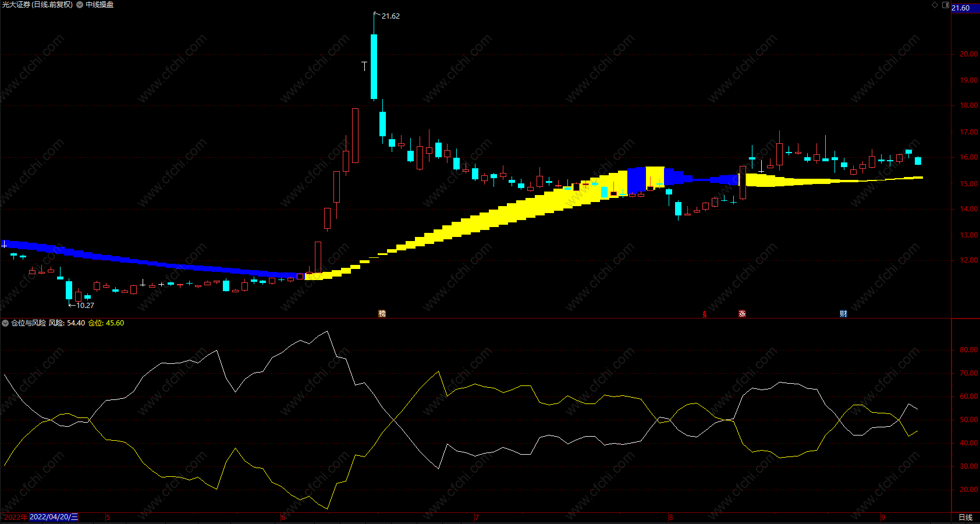Click the 涨 event marker icon

742,313
